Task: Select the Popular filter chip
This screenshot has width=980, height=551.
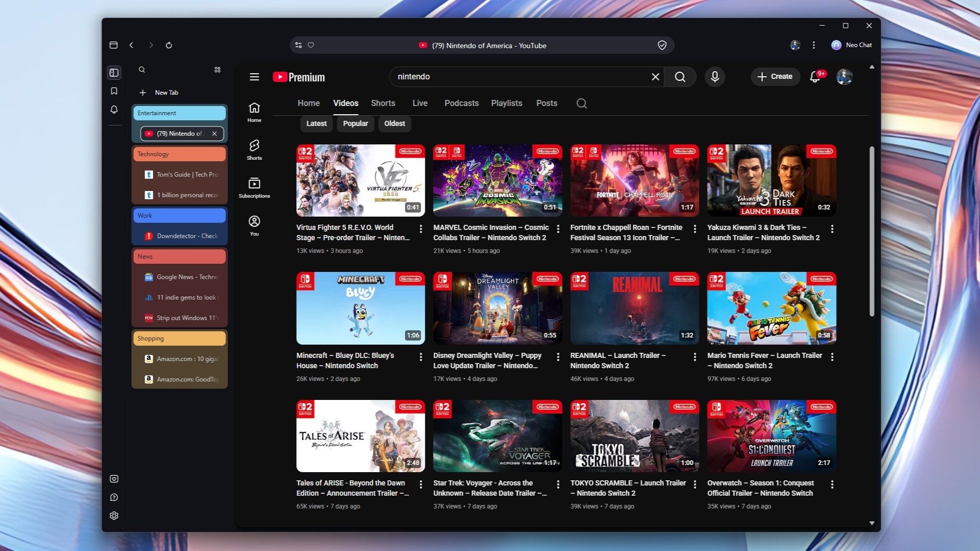Action: coord(355,123)
